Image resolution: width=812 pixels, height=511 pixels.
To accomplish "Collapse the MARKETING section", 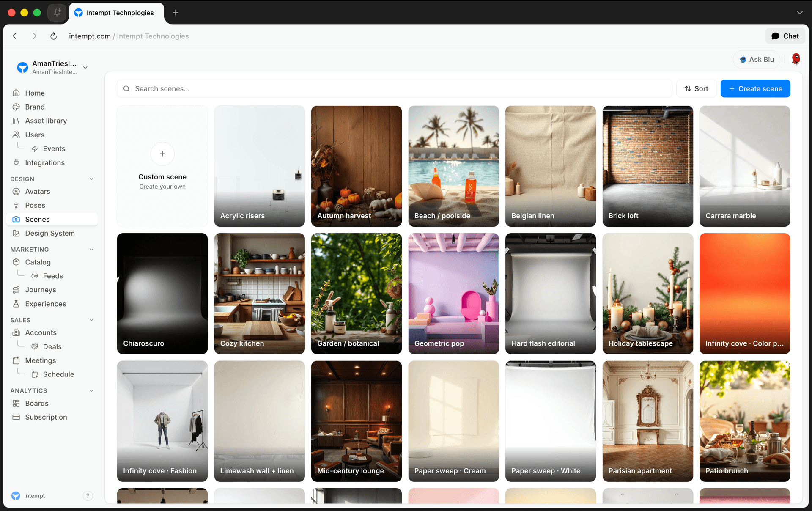I will click(x=91, y=250).
